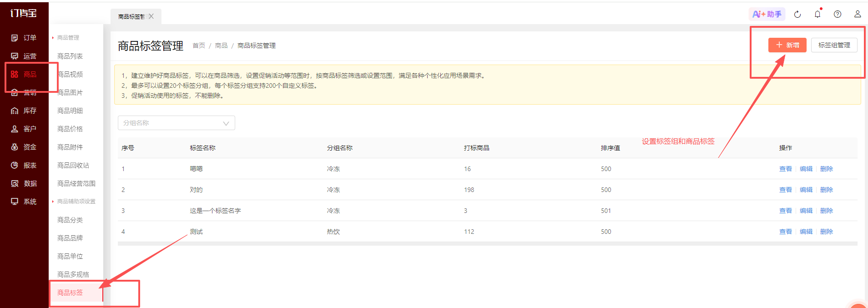
Task: Click the horizontal scrollbar under the table
Action: pyautogui.click(x=488, y=244)
